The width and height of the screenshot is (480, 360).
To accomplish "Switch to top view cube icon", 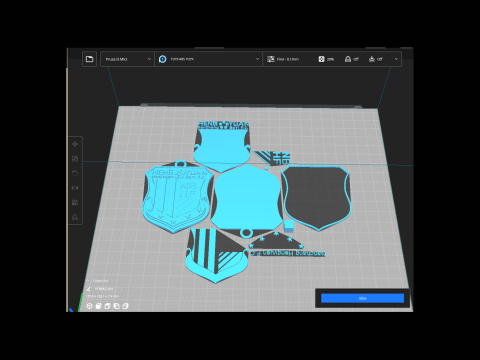I will [107, 306].
